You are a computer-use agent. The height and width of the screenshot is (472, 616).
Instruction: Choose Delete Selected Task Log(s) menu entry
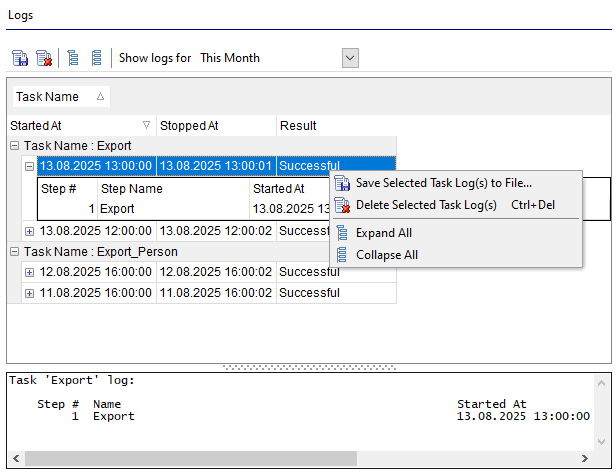click(x=456, y=205)
